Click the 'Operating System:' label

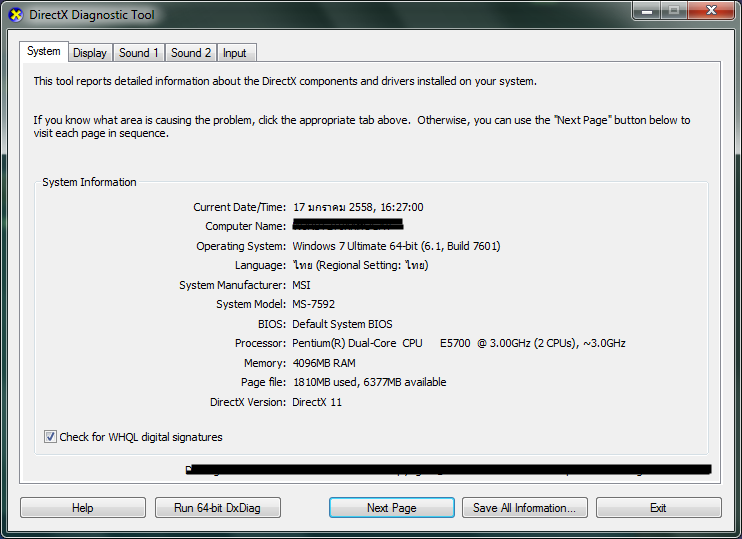(x=241, y=246)
